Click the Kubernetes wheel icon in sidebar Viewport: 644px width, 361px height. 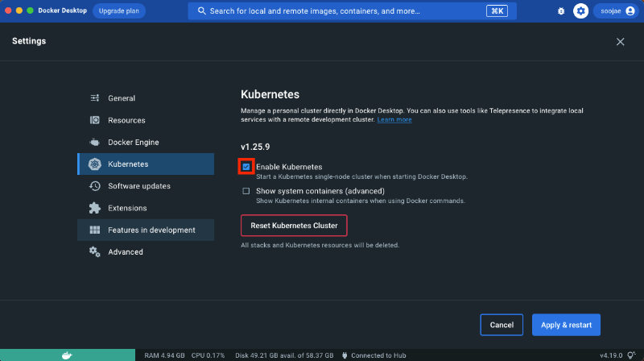[95, 164]
